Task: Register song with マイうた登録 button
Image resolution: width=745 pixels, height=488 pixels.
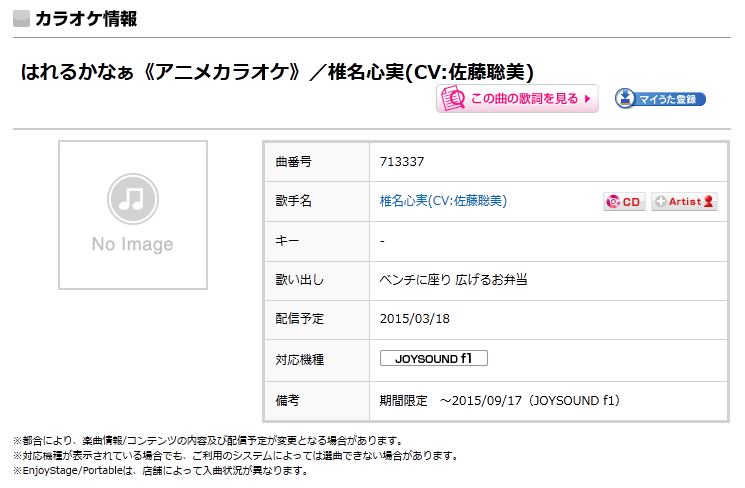Action: [x=660, y=99]
